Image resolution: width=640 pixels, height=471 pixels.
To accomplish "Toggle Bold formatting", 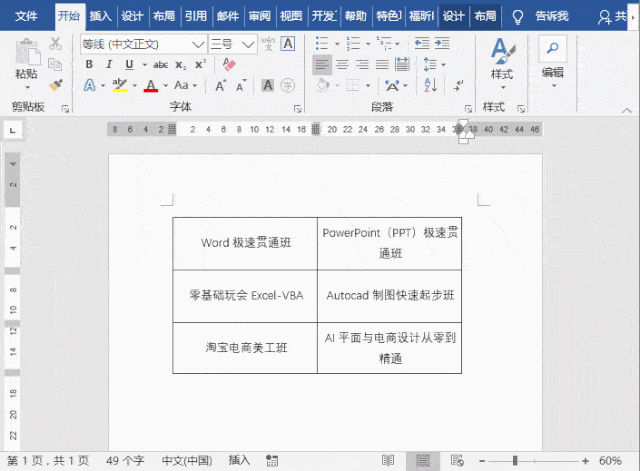I will [89, 64].
